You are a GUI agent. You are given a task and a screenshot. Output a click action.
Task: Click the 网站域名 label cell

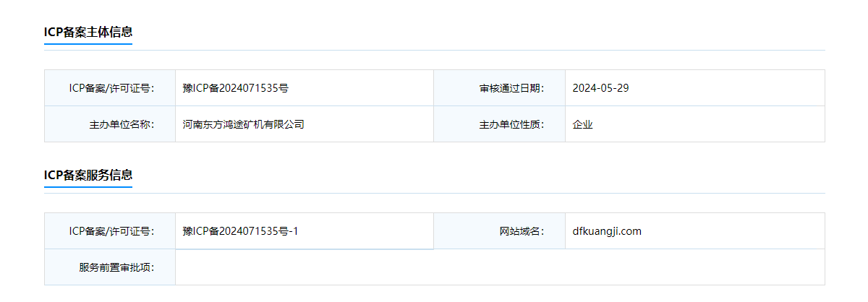pyautogui.click(x=500, y=231)
